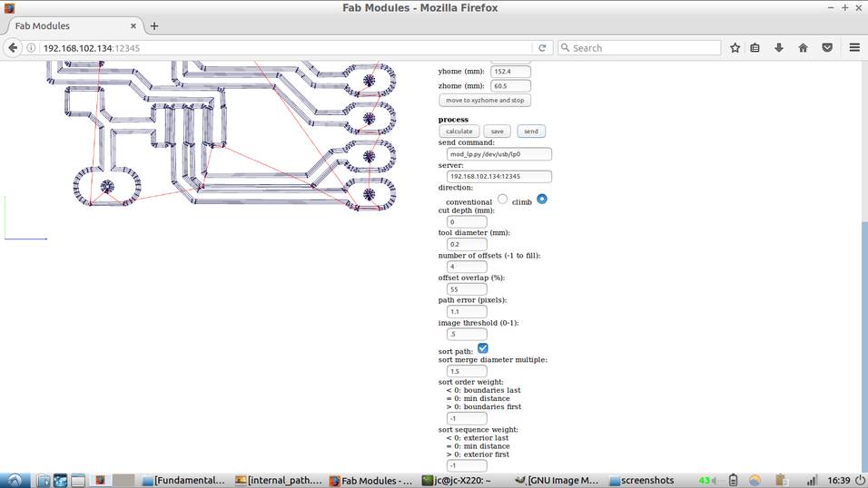Select the climb direction radio button
Screen dimensions: 868x488
pyautogui.click(x=542, y=199)
